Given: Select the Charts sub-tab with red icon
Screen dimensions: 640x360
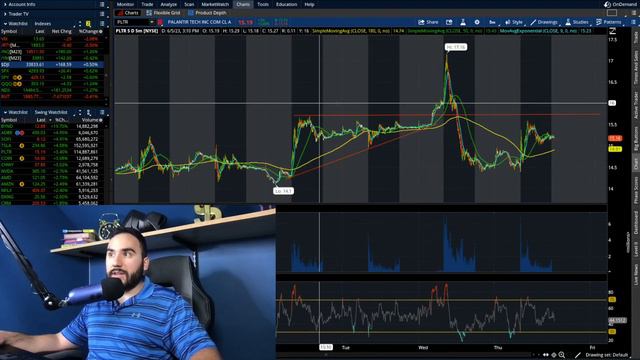Looking at the screenshot, I should 128,13.
